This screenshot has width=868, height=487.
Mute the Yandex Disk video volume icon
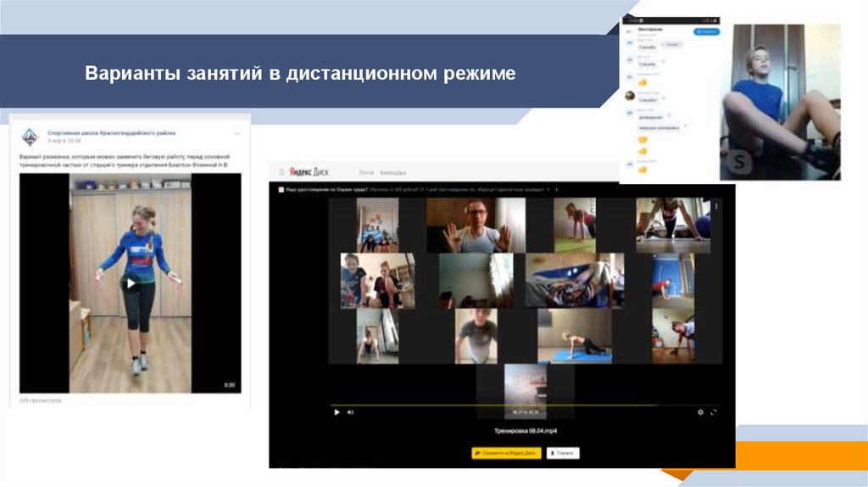click(x=350, y=412)
